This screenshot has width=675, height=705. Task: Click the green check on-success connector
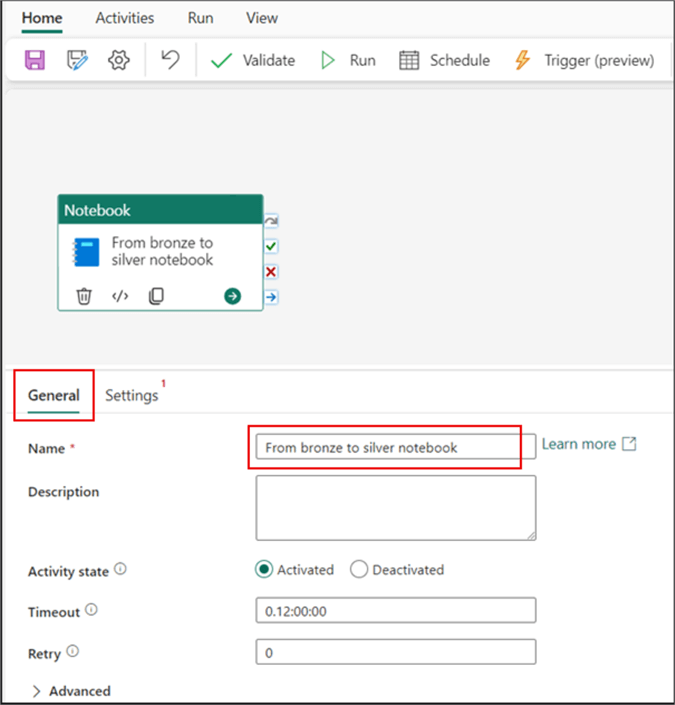271,246
